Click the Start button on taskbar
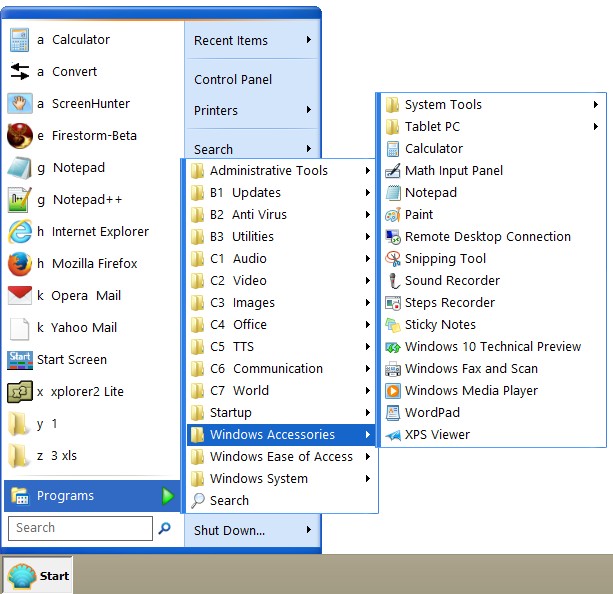613x594 pixels. point(39,575)
